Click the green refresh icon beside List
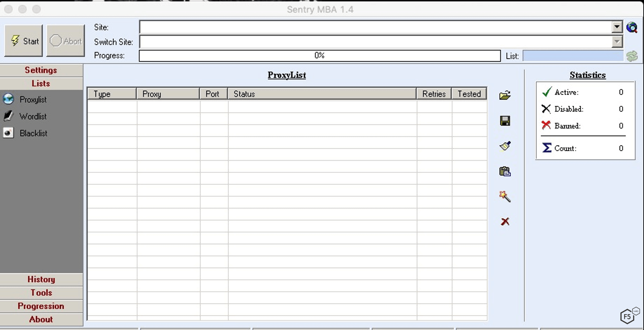644x330 pixels. pyautogui.click(x=632, y=56)
